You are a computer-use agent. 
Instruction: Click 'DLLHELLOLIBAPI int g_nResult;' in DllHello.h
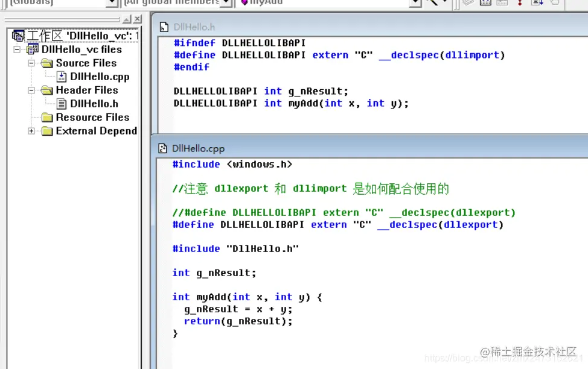261,92
